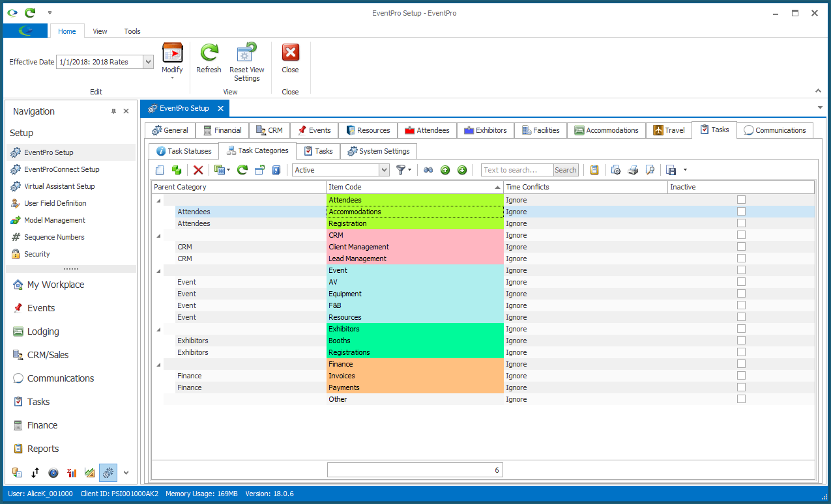Switch to the View ribbon tab

pyautogui.click(x=100, y=31)
